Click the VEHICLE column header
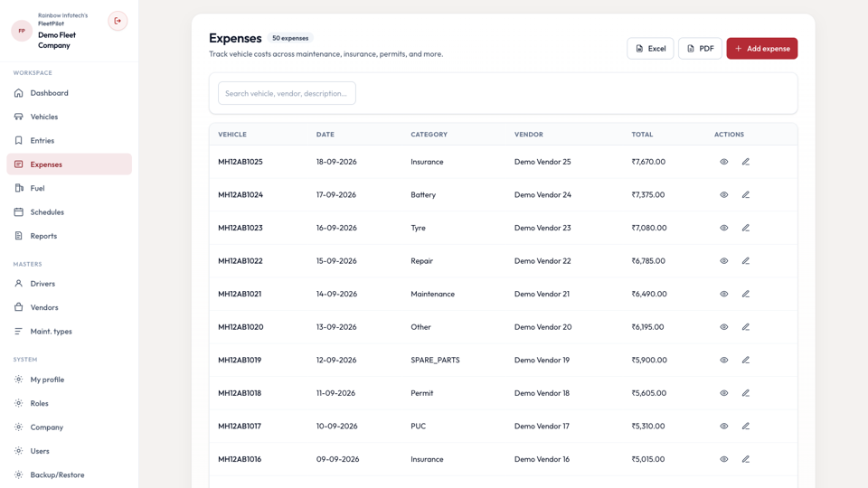868x488 pixels. pos(232,135)
